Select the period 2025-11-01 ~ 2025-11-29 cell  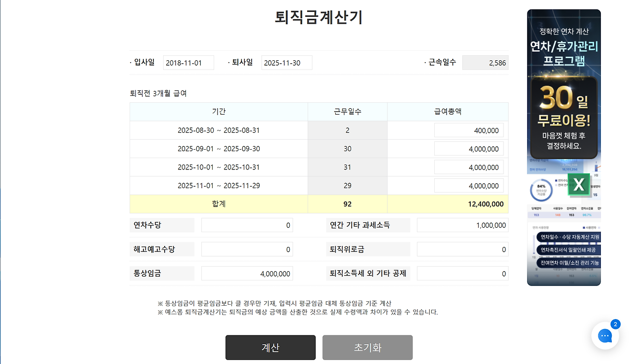[x=219, y=186]
